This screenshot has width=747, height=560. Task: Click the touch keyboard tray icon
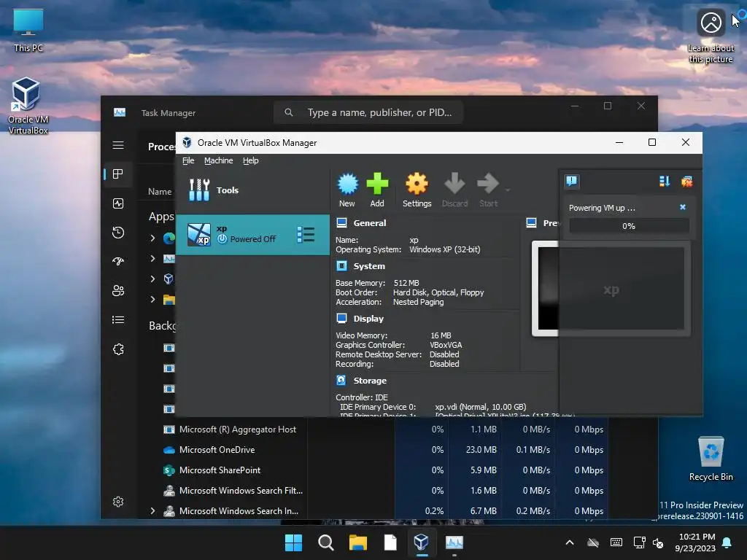pyautogui.click(x=616, y=542)
